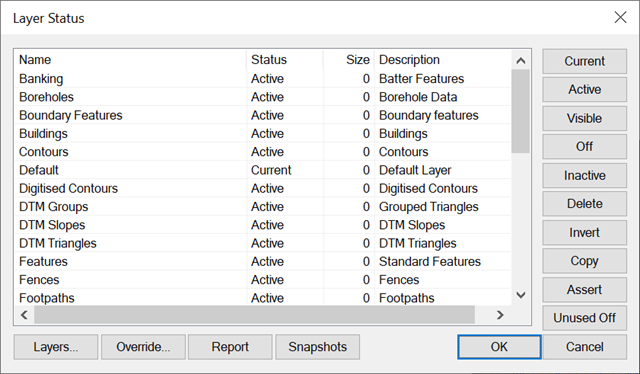Click the Current status of Default
This screenshot has height=374, width=640.
pyautogui.click(x=271, y=170)
